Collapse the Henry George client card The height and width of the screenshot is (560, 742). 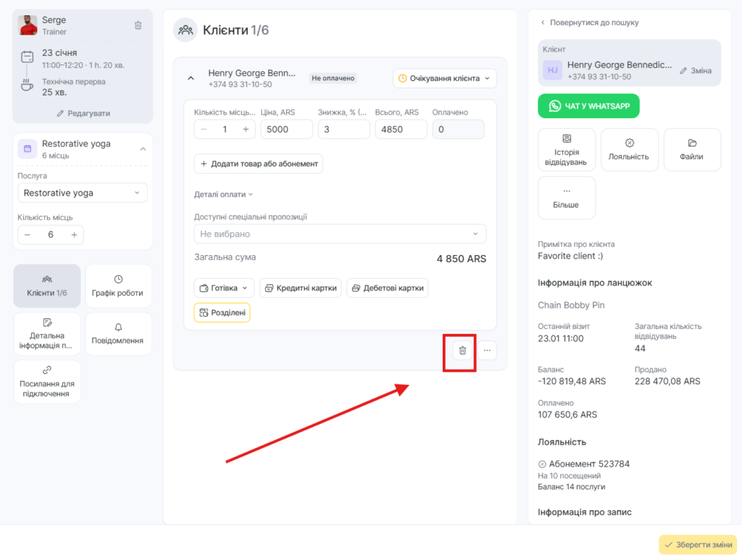191,78
